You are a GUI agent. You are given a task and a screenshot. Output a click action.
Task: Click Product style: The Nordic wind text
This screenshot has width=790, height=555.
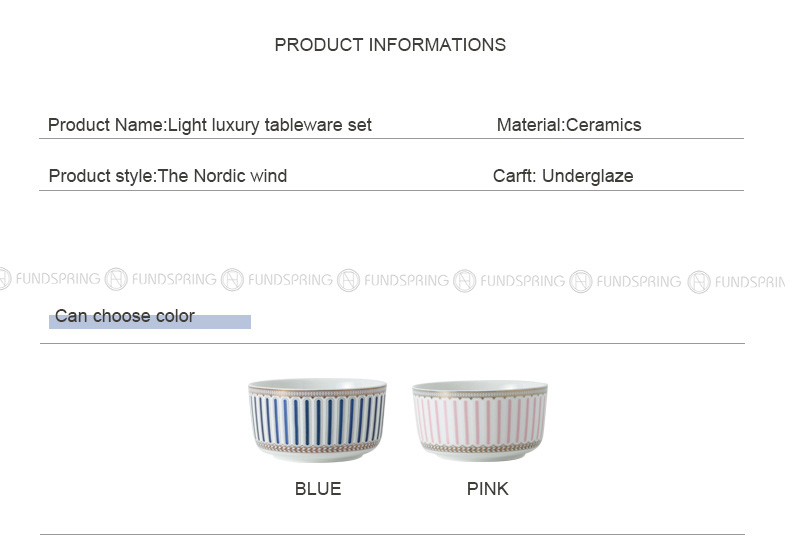tap(168, 176)
